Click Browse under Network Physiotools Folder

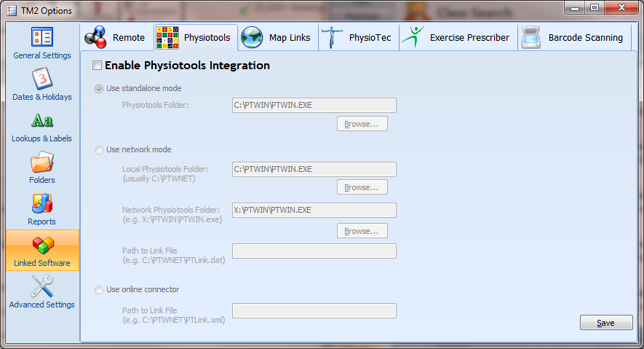point(362,231)
